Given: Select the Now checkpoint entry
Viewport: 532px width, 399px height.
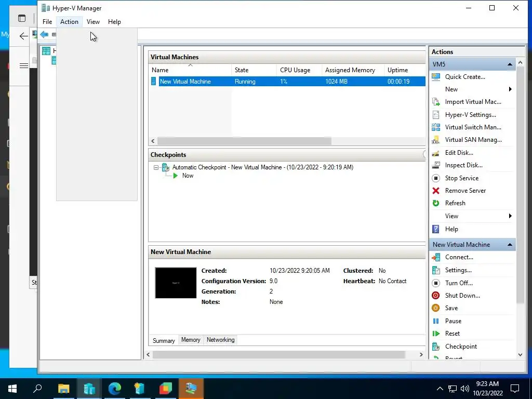Looking at the screenshot, I should [188, 176].
